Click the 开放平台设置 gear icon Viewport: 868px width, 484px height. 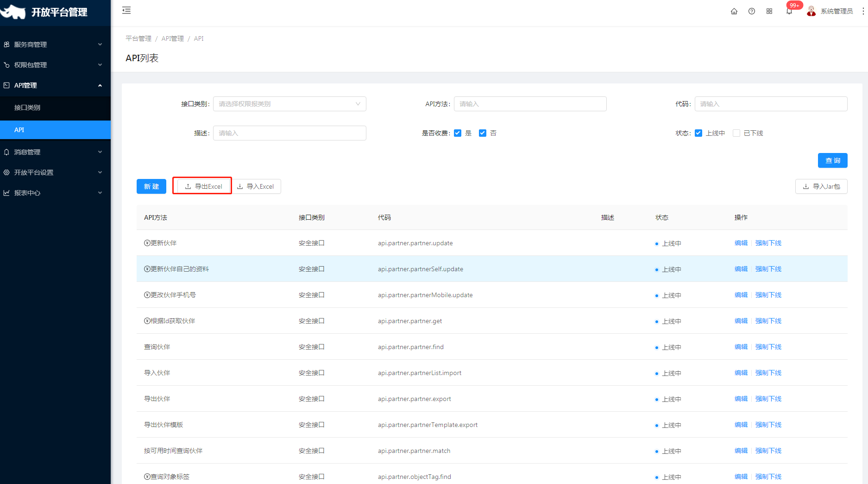coord(6,172)
